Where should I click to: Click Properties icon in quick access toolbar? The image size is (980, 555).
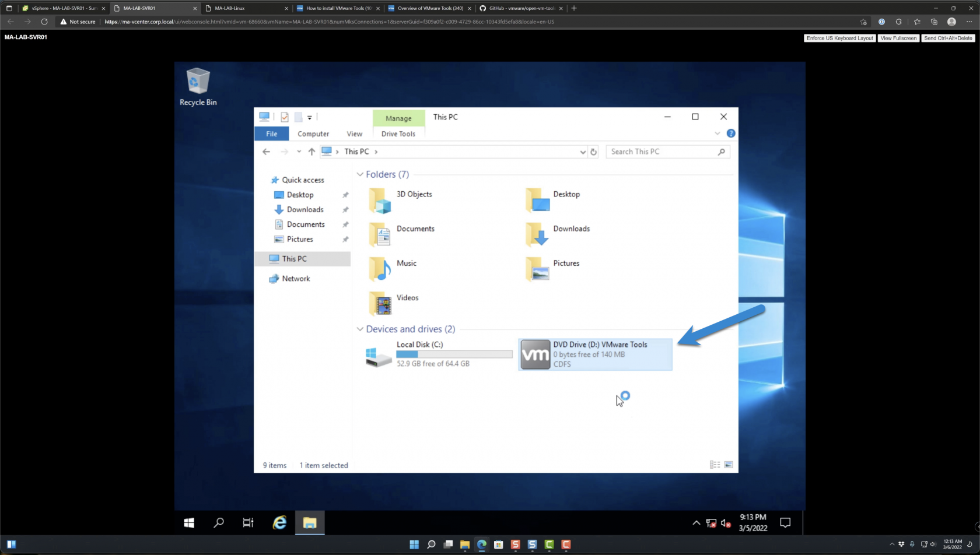(285, 117)
